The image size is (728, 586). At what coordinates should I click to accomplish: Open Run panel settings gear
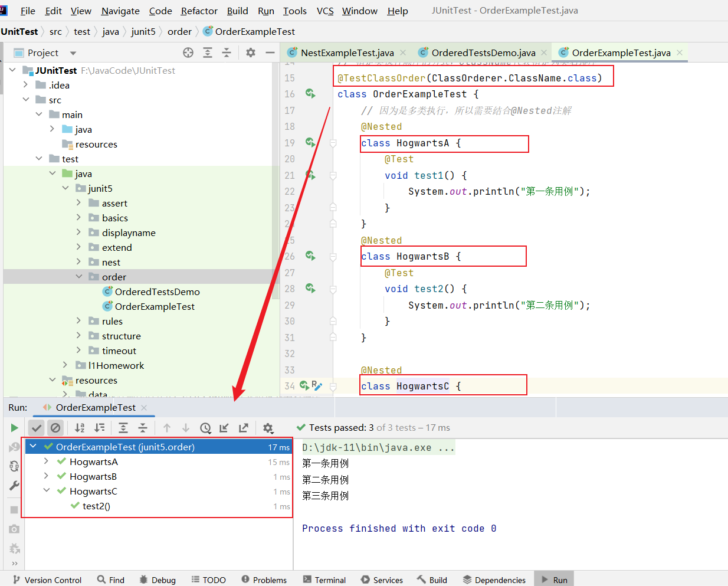(268, 428)
